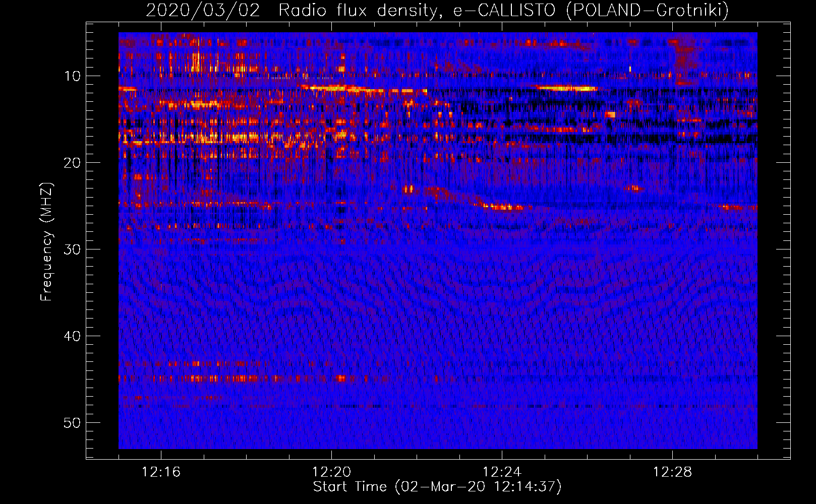Click the 'Frequency (MHZ)' axis label
Screen dimensions: 816x504
pyautogui.click(x=46, y=242)
